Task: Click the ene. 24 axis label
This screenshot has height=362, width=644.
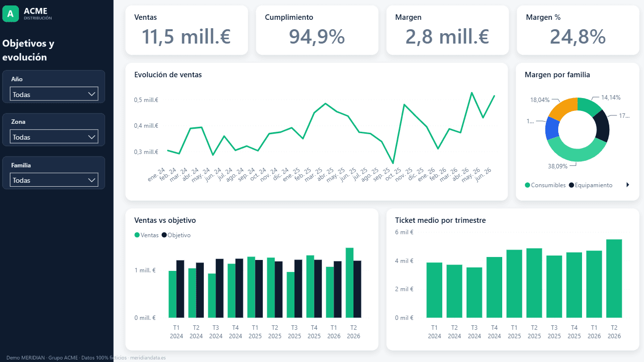Action: (157, 175)
